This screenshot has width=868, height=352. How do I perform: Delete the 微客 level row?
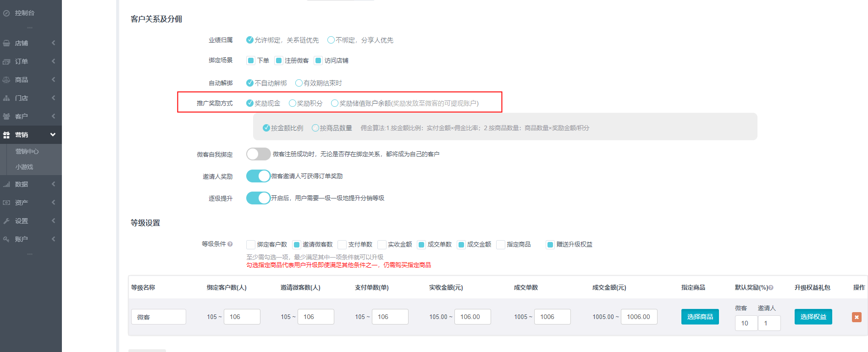(x=857, y=317)
